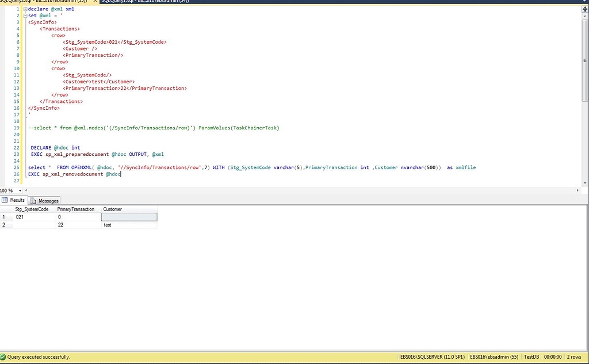Select the PrimaryTransaction cell with value 0
This screenshot has width=589, height=364.
click(x=78, y=217)
